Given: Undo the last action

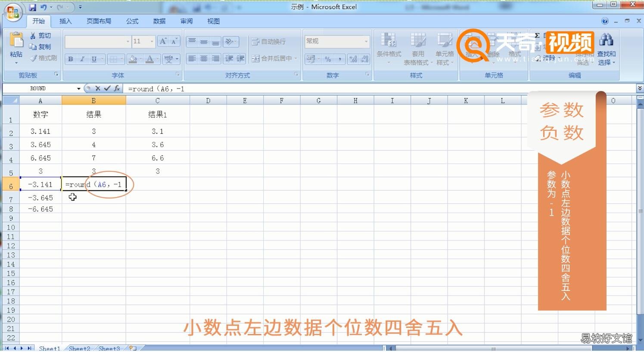Looking at the screenshot, I should pos(44,7).
